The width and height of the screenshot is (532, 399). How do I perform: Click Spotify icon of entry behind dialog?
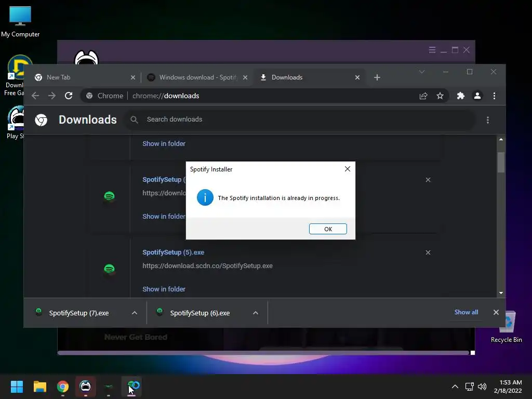[x=109, y=196]
